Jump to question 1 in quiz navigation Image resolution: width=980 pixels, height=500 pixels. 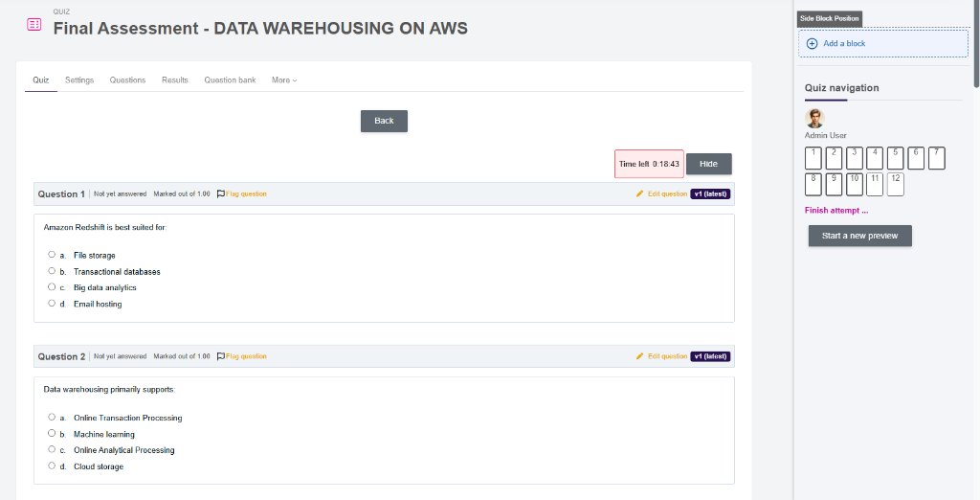813,158
